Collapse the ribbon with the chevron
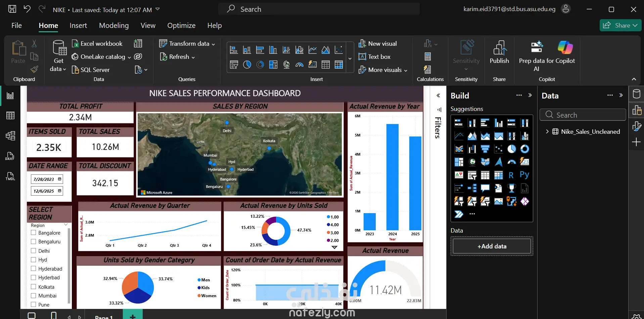 coord(634,79)
